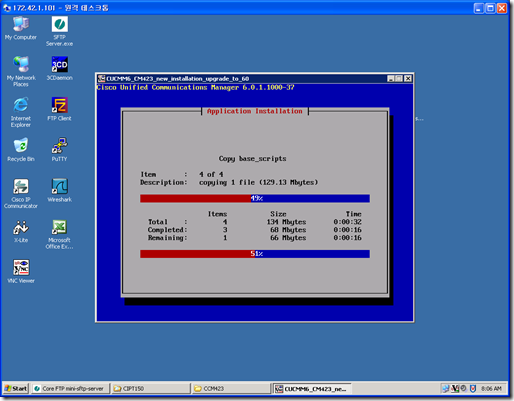Open CIPT150 folder taskbar button
This screenshot has width=514, height=401.
151,389
